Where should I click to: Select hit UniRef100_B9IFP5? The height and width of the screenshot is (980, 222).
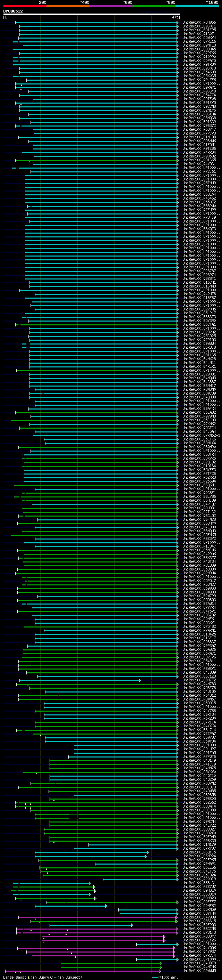[x=199, y=30]
